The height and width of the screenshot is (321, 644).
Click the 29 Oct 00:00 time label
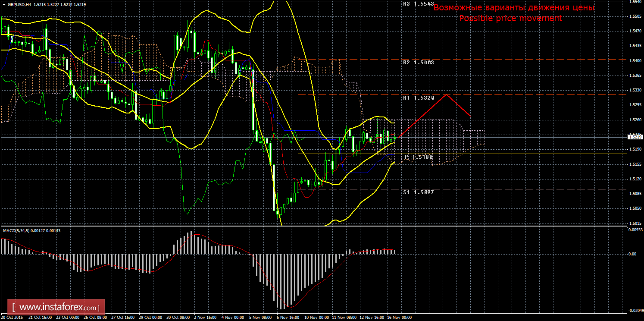click(x=151, y=317)
